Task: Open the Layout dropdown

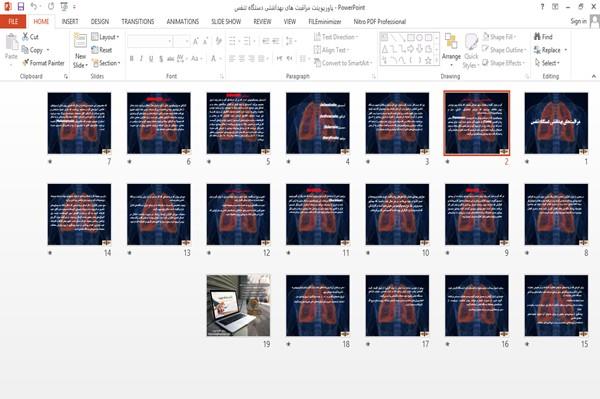Action: coord(105,37)
